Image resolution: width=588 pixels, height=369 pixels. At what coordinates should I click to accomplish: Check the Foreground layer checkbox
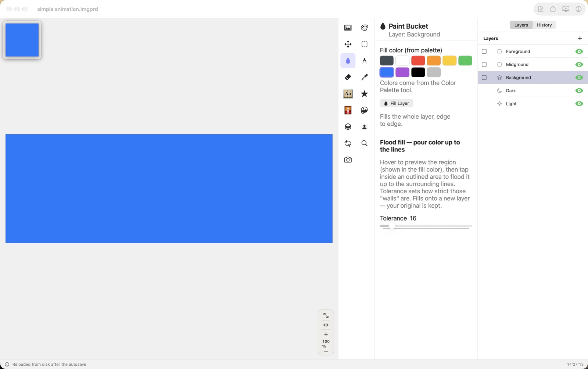point(484,51)
